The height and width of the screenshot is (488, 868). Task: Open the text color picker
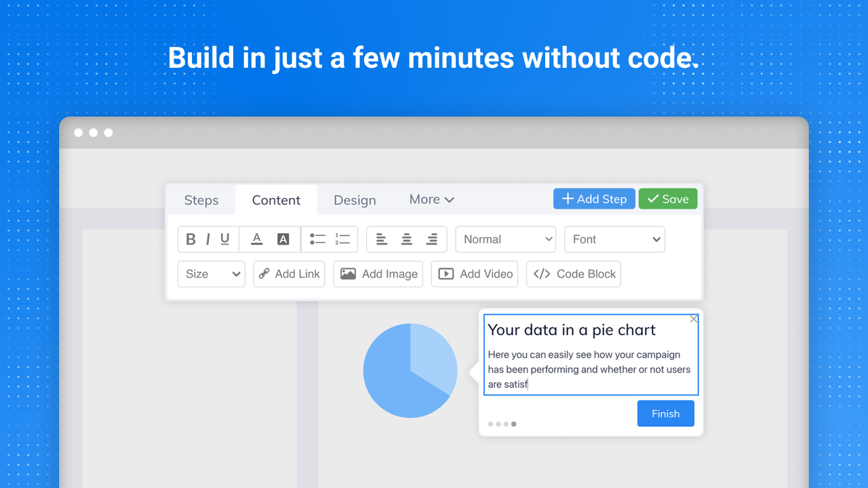pos(256,239)
